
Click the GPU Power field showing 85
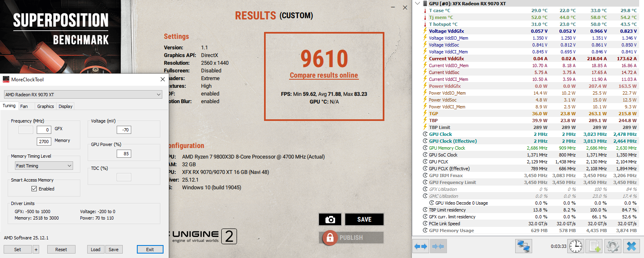124,154
